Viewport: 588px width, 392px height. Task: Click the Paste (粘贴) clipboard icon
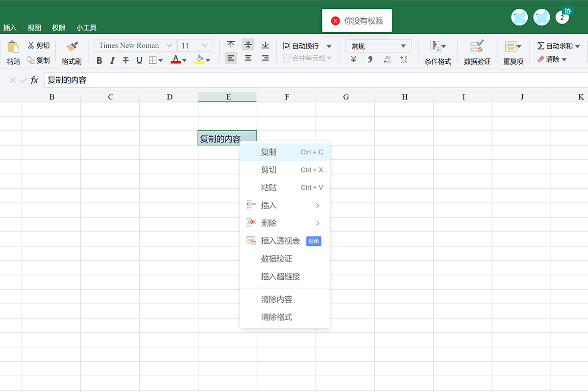point(13,47)
